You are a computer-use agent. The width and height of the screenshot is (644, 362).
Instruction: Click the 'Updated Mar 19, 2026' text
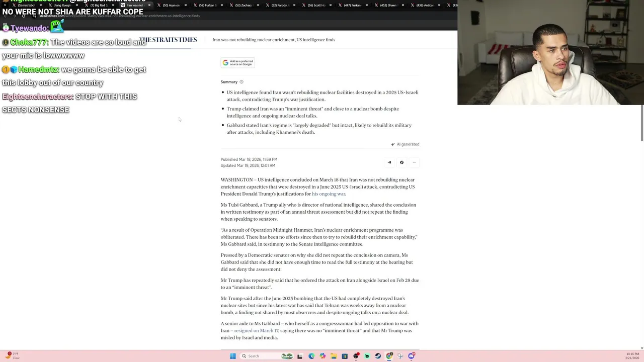click(248, 165)
